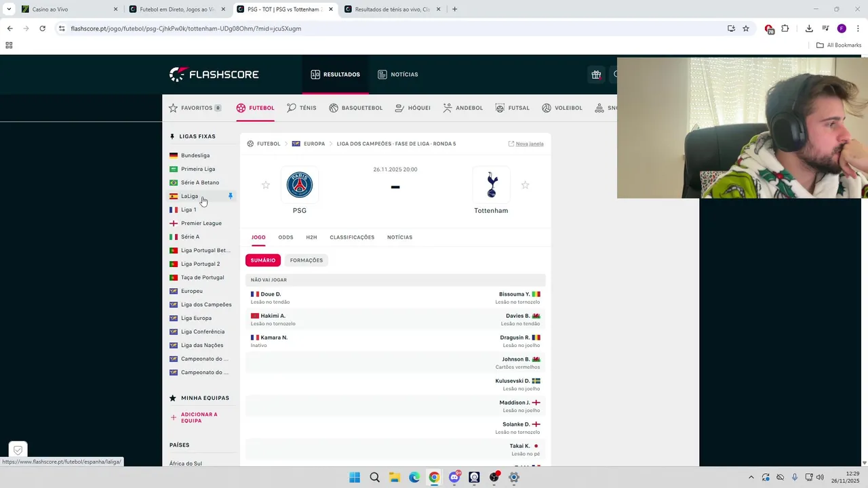
Task: Select Basquetebol sport
Action: [356, 108]
